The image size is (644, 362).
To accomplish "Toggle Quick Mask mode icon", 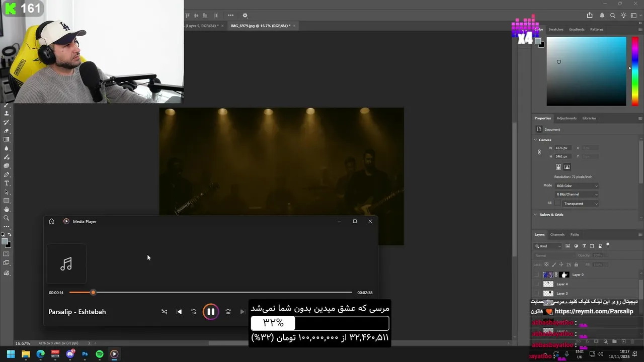I will point(6,254).
